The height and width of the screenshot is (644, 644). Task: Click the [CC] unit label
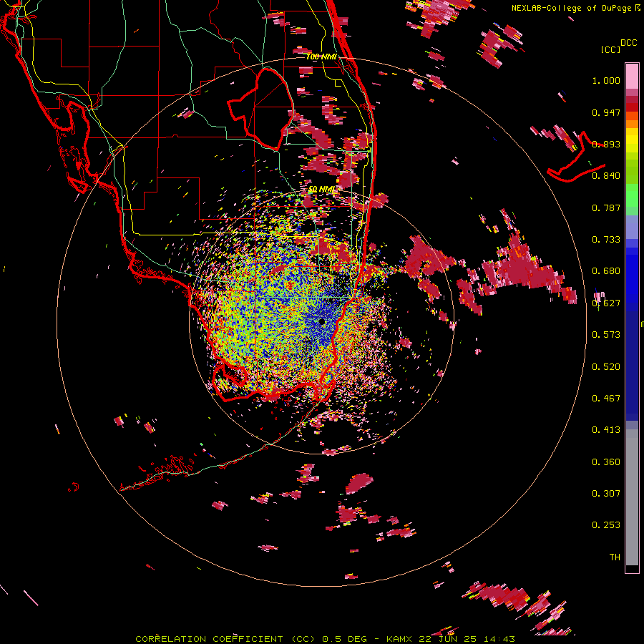pos(610,50)
